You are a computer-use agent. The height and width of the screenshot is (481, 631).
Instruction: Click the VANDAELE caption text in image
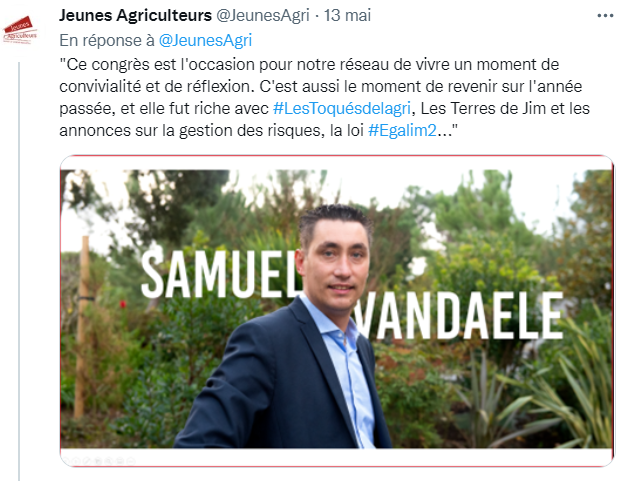click(x=458, y=316)
